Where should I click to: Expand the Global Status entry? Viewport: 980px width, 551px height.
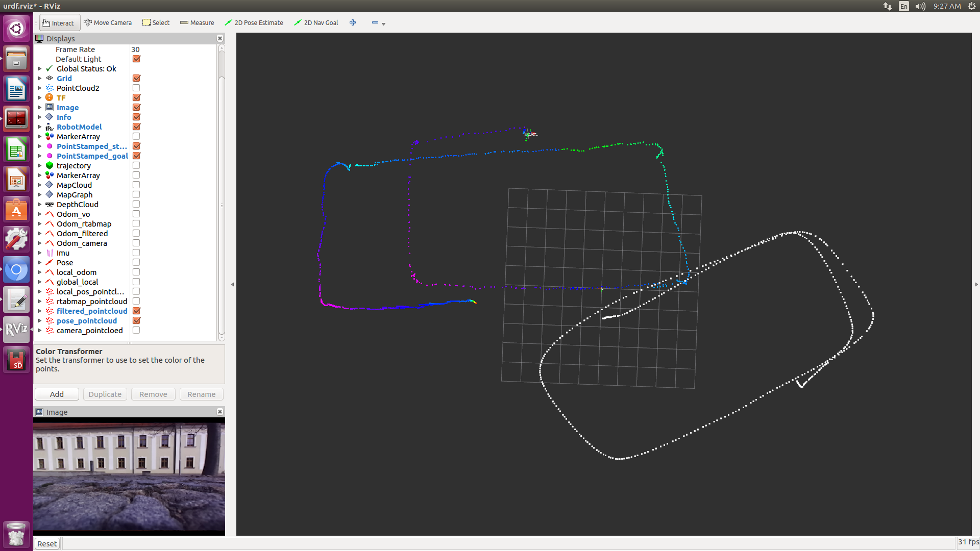[40, 69]
